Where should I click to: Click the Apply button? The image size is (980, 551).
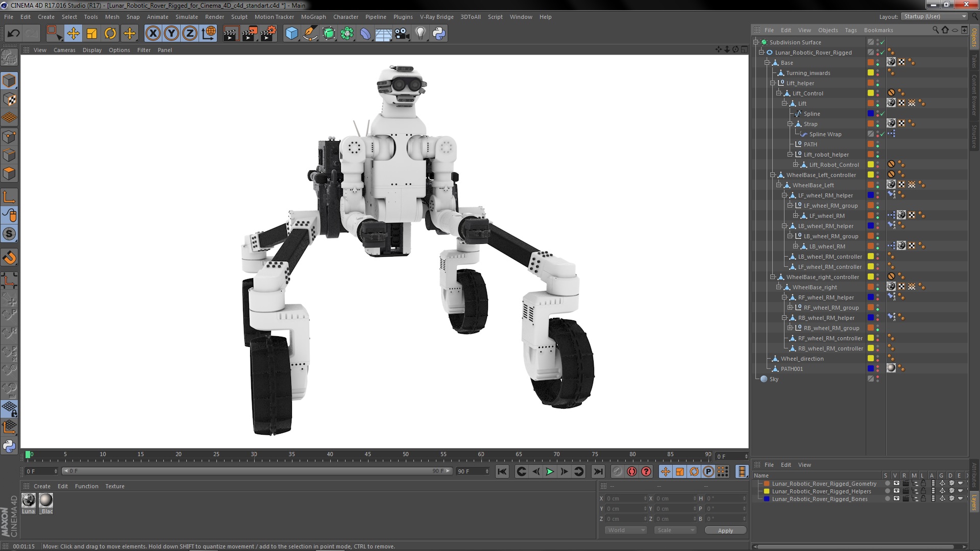click(725, 531)
